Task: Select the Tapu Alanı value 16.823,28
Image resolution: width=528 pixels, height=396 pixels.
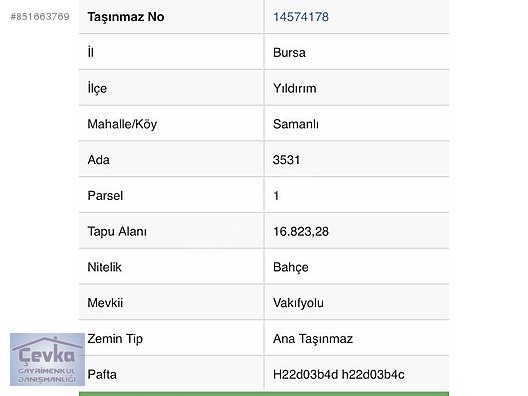Action: [301, 231]
